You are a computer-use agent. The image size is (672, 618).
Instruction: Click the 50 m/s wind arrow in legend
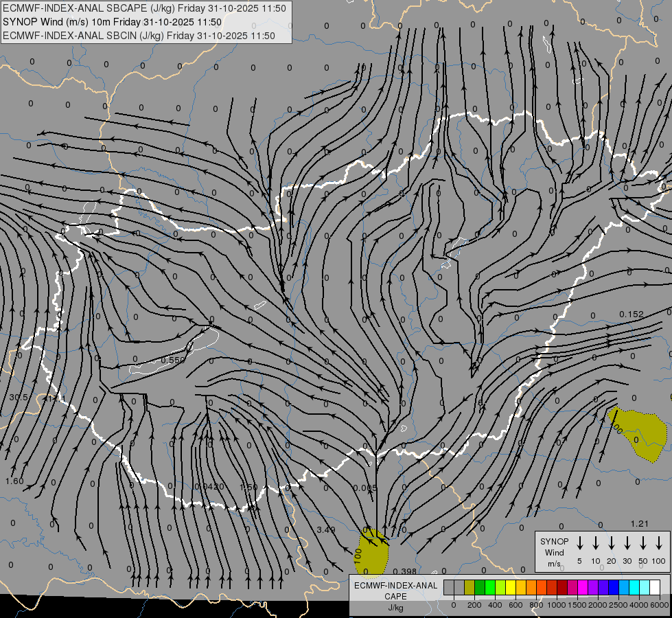[x=643, y=542]
